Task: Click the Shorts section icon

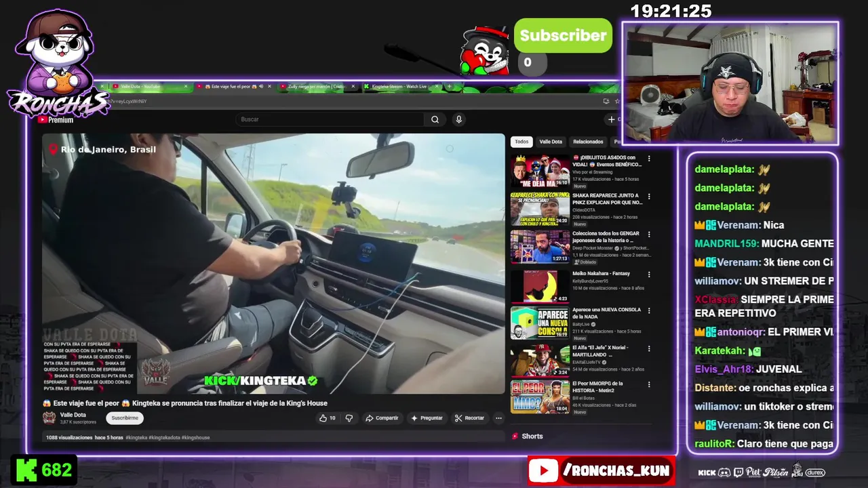Action: coord(515,436)
